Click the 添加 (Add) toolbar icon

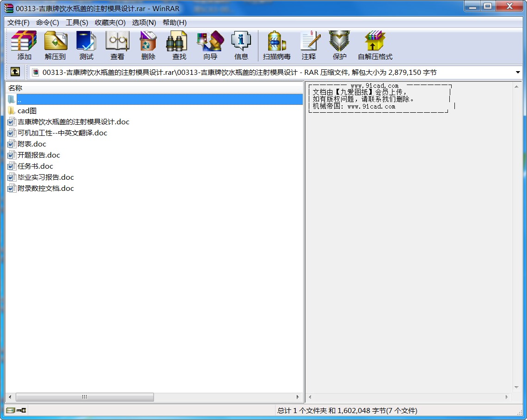pyautogui.click(x=24, y=41)
